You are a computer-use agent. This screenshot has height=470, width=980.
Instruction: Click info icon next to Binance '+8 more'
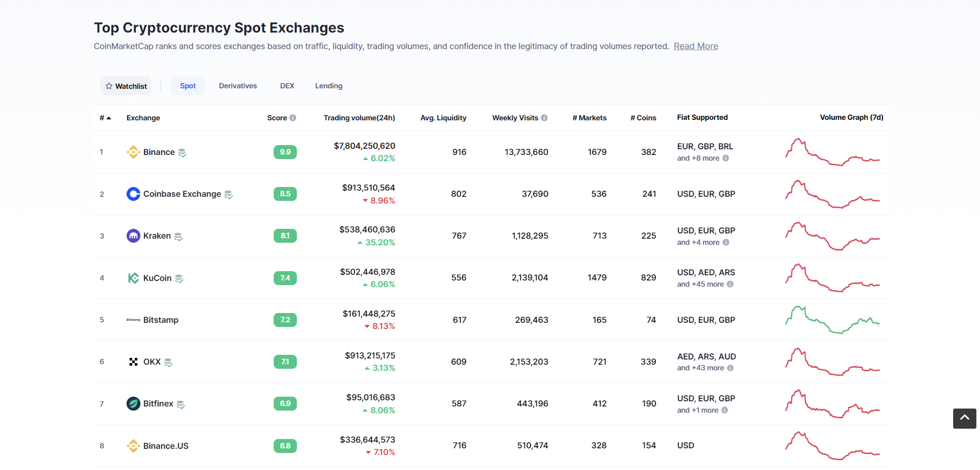[x=725, y=158]
